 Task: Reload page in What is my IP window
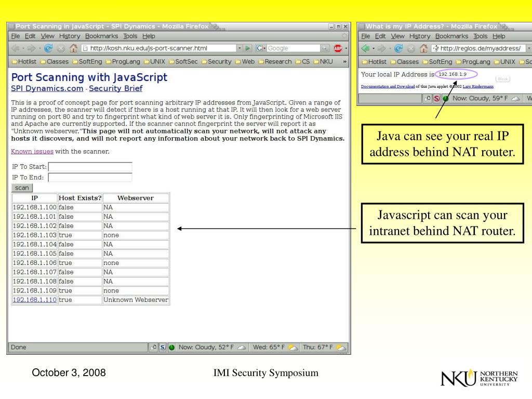point(398,48)
